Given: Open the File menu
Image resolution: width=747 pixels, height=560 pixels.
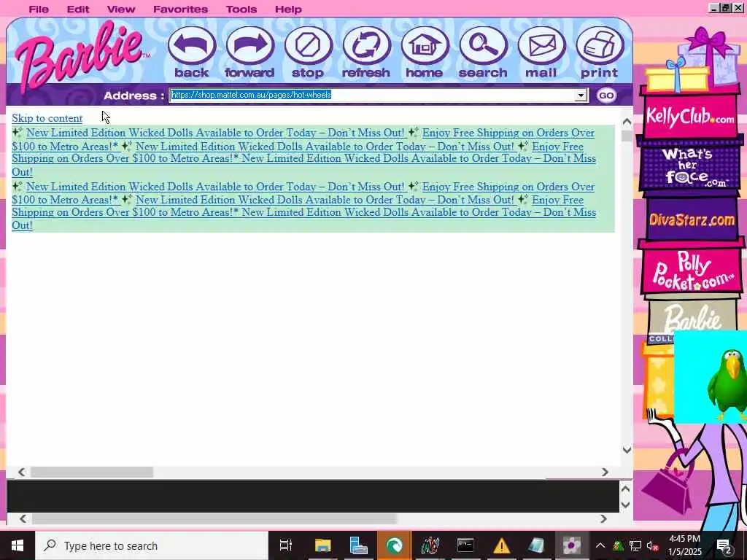Looking at the screenshot, I should click(39, 9).
